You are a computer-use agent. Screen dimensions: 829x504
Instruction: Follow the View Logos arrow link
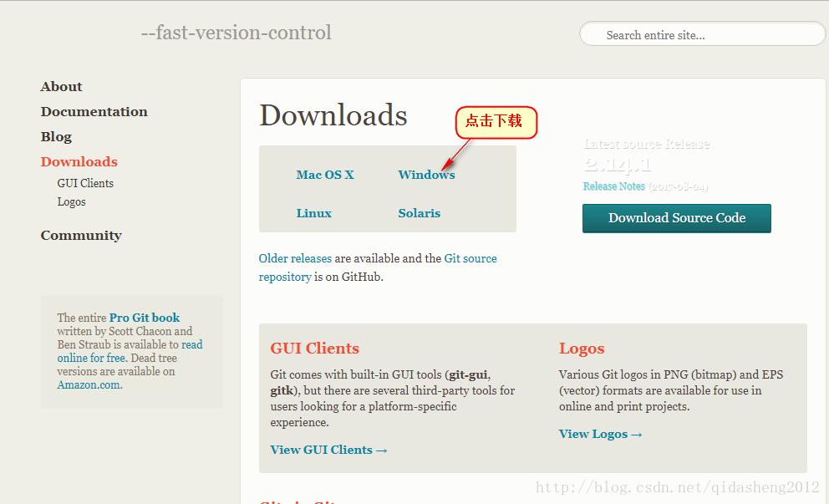coord(601,434)
